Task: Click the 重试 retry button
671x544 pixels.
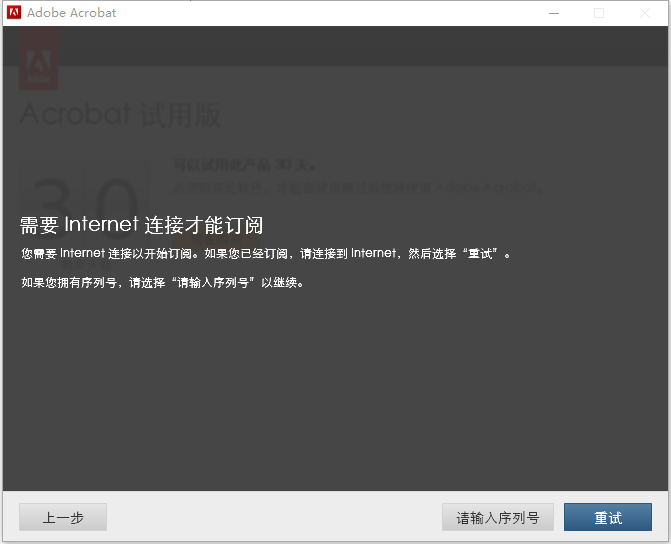Action: pyautogui.click(x=608, y=517)
